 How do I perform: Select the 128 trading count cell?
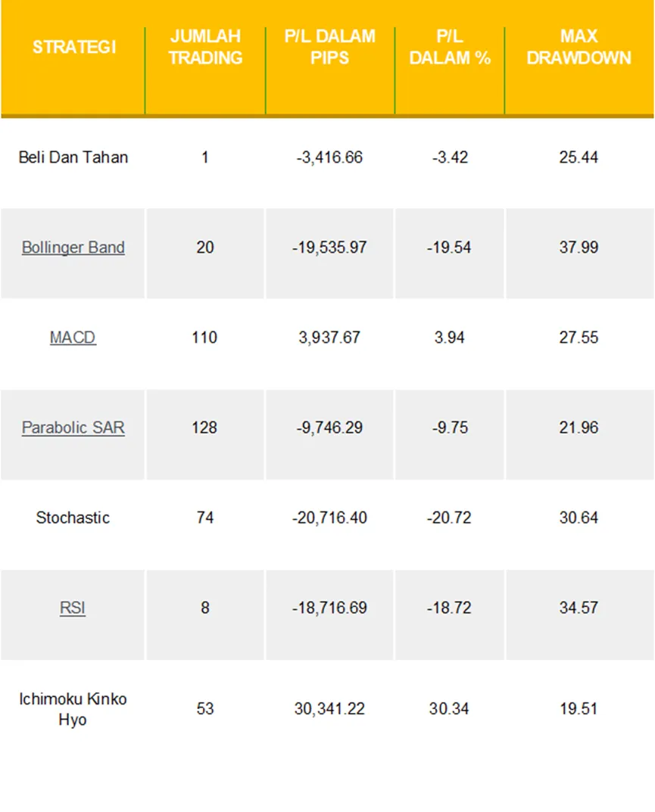tap(204, 428)
